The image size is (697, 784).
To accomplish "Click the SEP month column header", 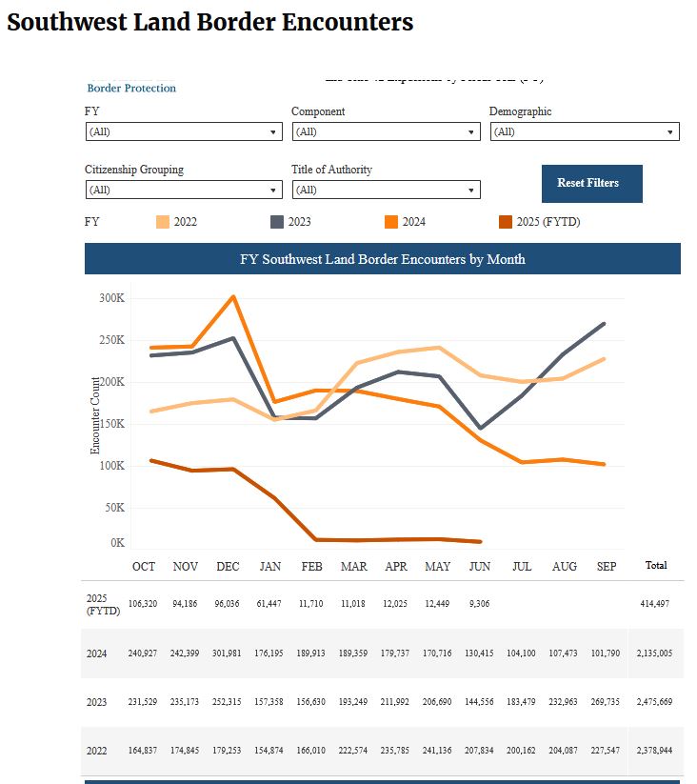I will click(x=606, y=567).
